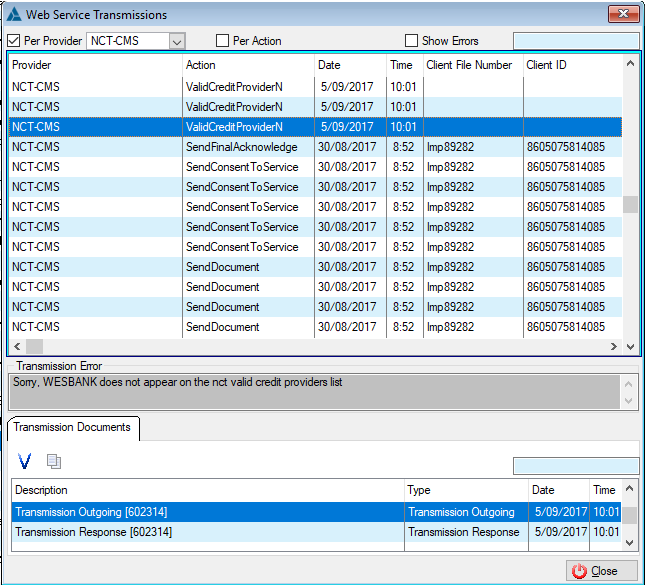Select Transmission Response [602314] document
Screen dimensions: 645x586
[x=92, y=532]
